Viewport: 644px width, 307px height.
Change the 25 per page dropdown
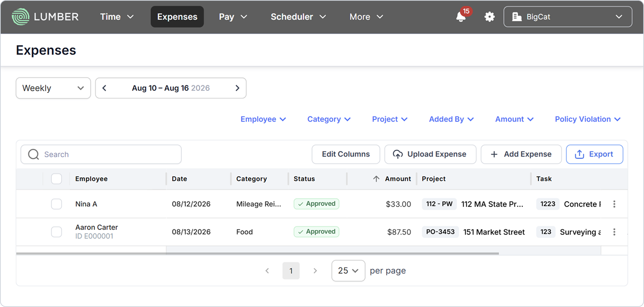(x=348, y=271)
